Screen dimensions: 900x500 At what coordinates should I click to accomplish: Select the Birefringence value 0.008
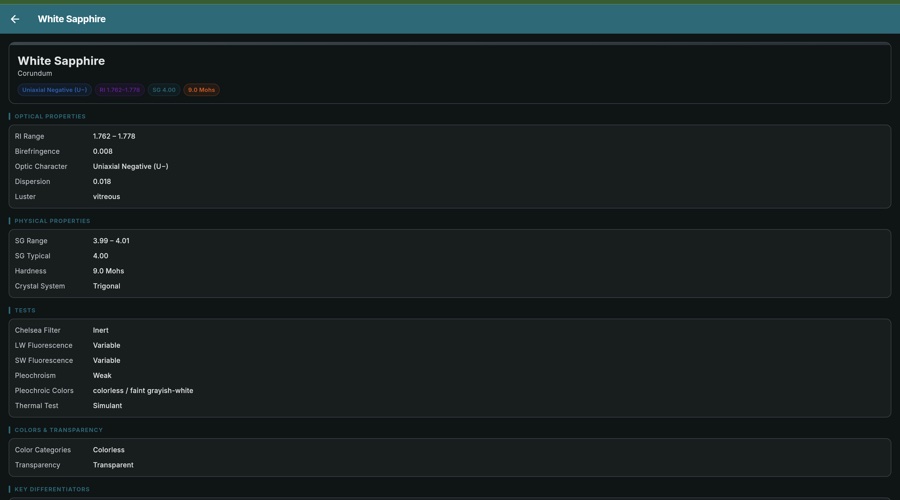click(103, 151)
